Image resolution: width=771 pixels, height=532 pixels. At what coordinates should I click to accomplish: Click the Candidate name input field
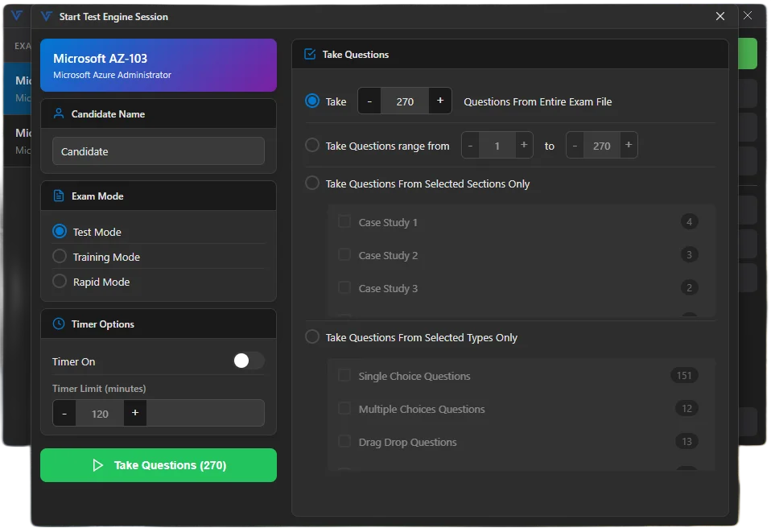(158, 151)
